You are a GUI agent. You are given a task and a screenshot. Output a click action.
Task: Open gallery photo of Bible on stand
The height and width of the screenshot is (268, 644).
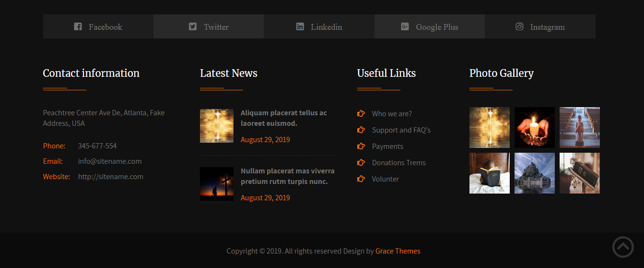(x=580, y=173)
